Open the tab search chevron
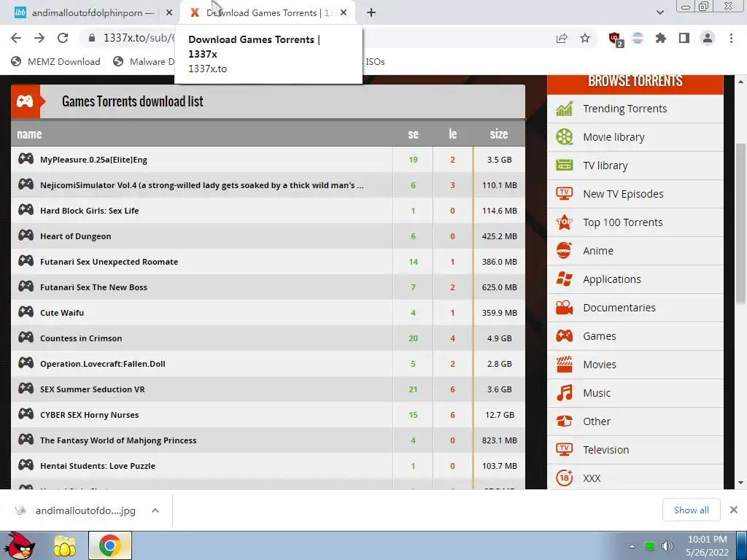Viewport: 747px width, 560px height. click(659, 12)
